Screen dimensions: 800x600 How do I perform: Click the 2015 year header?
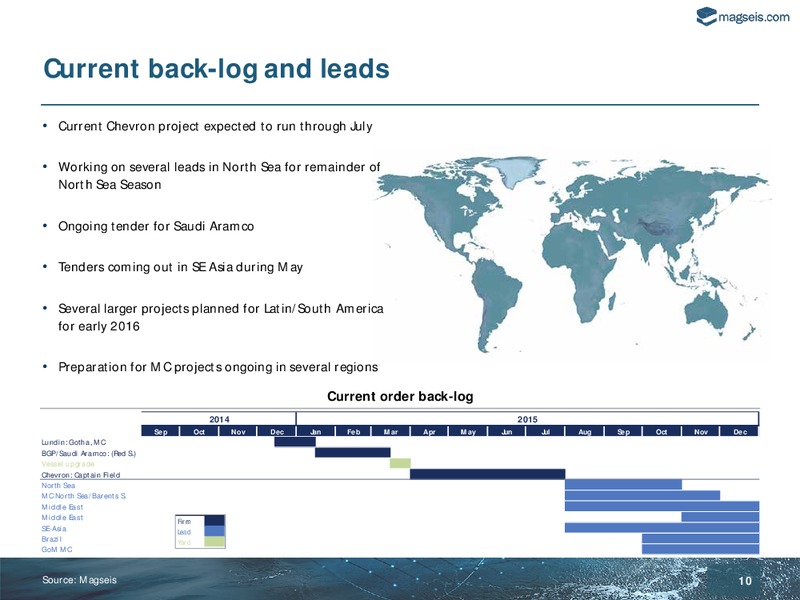pos(527,419)
